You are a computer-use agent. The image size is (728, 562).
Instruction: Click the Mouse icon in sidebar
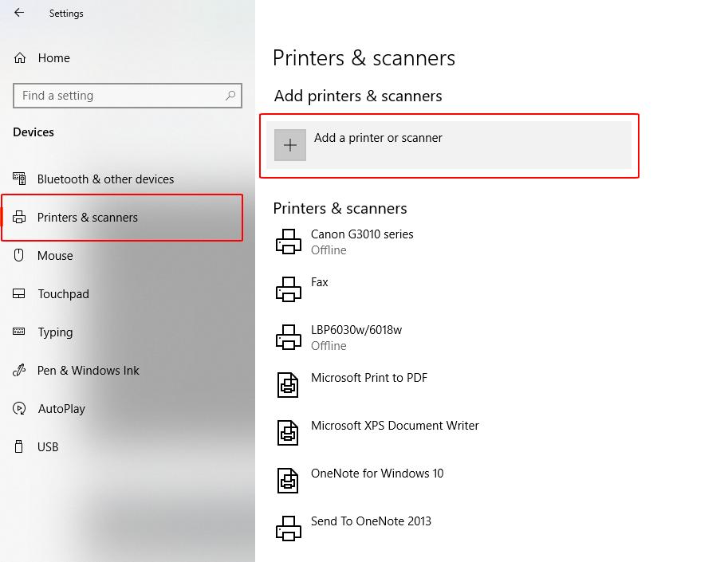[x=18, y=255]
